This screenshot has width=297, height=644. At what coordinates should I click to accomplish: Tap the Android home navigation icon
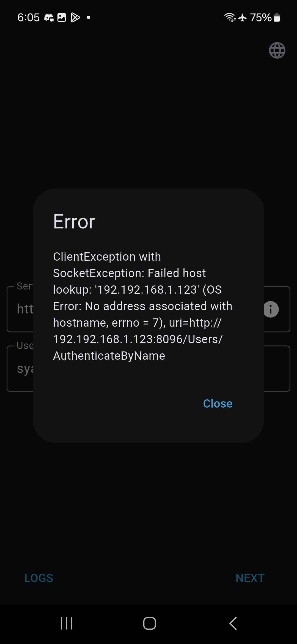[150, 623]
